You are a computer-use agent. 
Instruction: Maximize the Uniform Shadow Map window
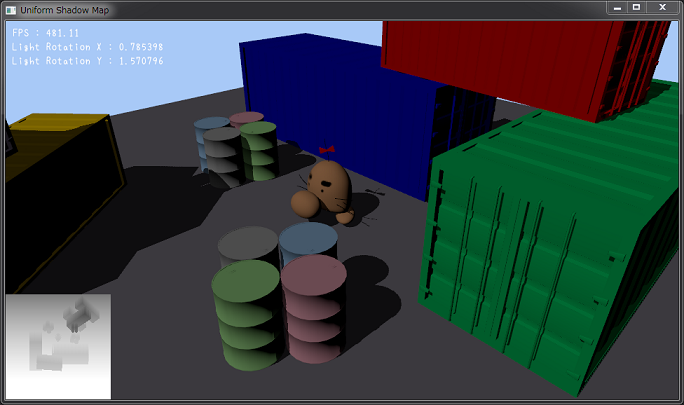[x=635, y=7]
